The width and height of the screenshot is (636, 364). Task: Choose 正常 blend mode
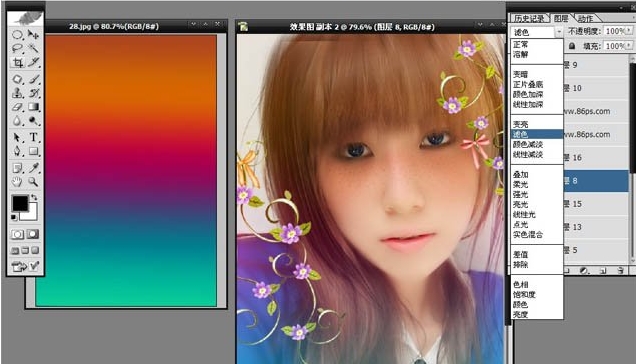coord(537,44)
